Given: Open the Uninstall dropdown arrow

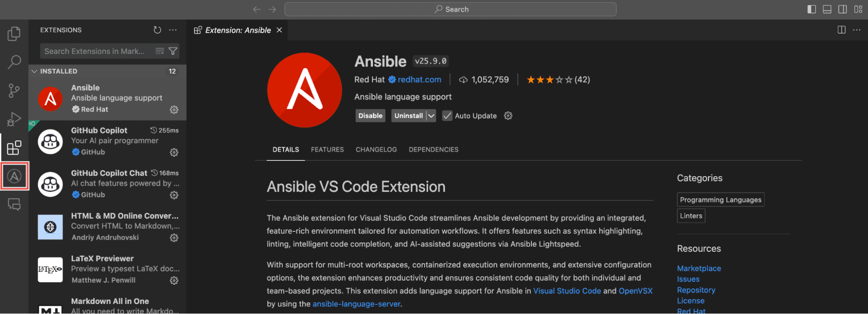Looking at the screenshot, I should click(x=431, y=116).
